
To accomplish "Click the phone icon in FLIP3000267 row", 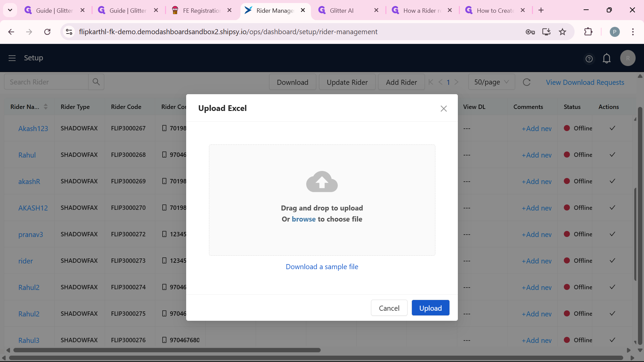I will pyautogui.click(x=164, y=128).
